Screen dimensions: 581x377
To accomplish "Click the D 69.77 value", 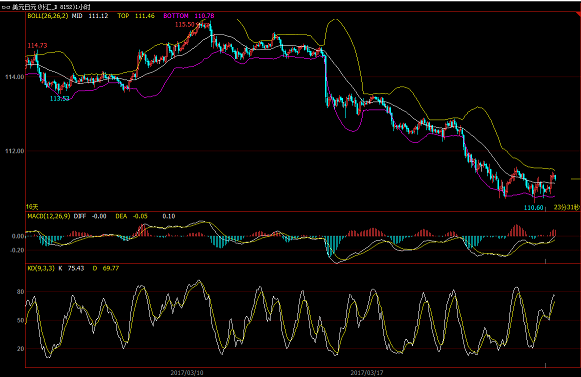I will tap(106, 268).
